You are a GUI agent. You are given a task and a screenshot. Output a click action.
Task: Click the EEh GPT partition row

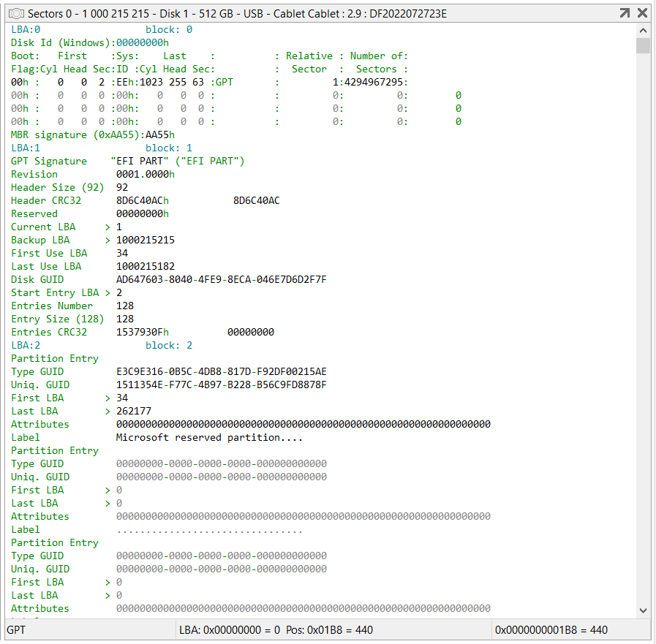(209, 83)
